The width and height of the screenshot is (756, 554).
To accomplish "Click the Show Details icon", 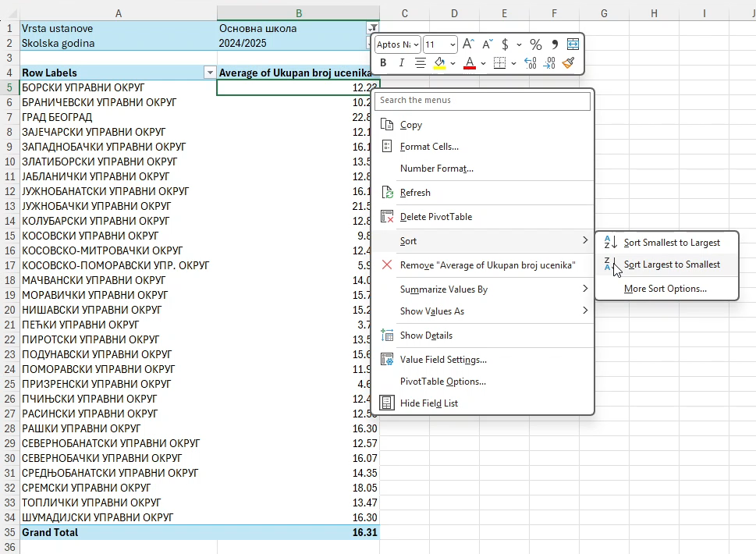I will (x=387, y=335).
